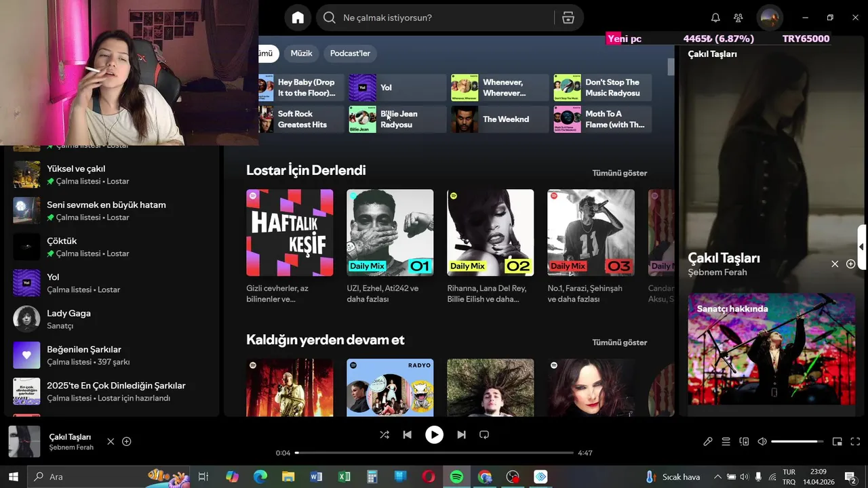Open Opera browser from taskbar

[x=429, y=476]
